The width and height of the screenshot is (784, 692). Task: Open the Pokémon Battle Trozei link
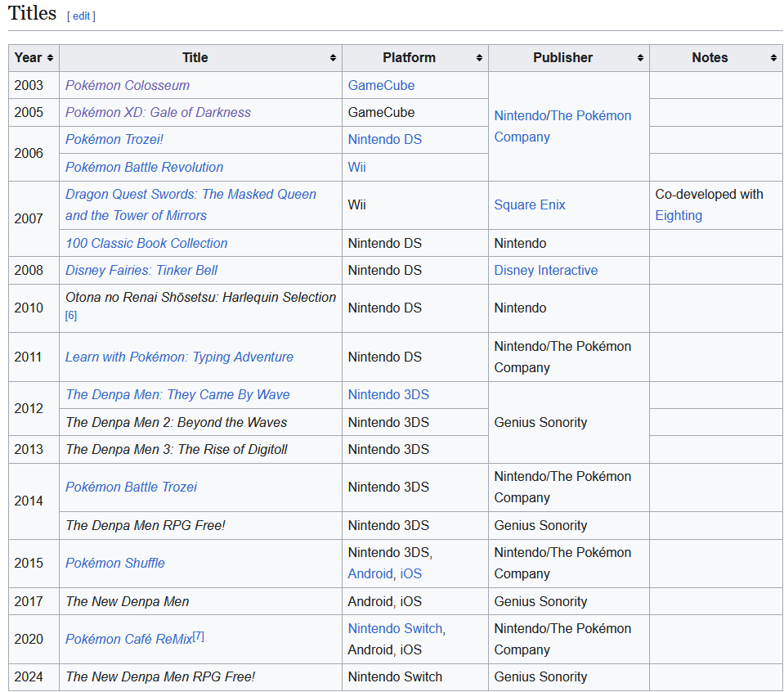132,488
